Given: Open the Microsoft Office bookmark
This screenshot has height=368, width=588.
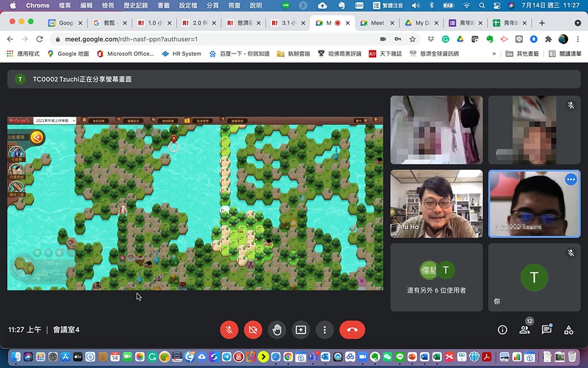Looking at the screenshot, I should [125, 53].
